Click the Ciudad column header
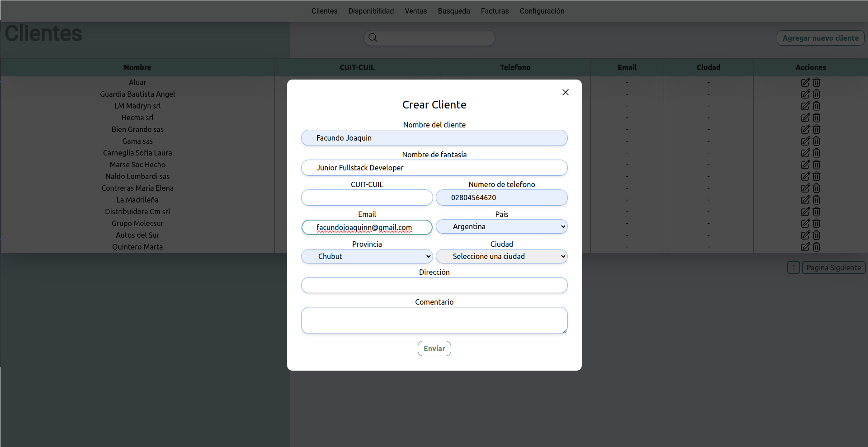This screenshot has width=868, height=447. pyautogui.click(x=708, y=67)
